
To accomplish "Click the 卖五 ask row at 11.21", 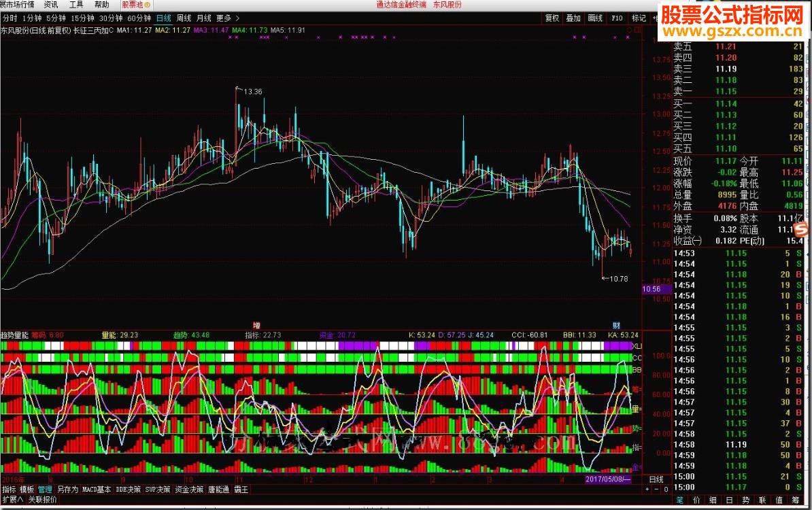I will tap(739, 47).
